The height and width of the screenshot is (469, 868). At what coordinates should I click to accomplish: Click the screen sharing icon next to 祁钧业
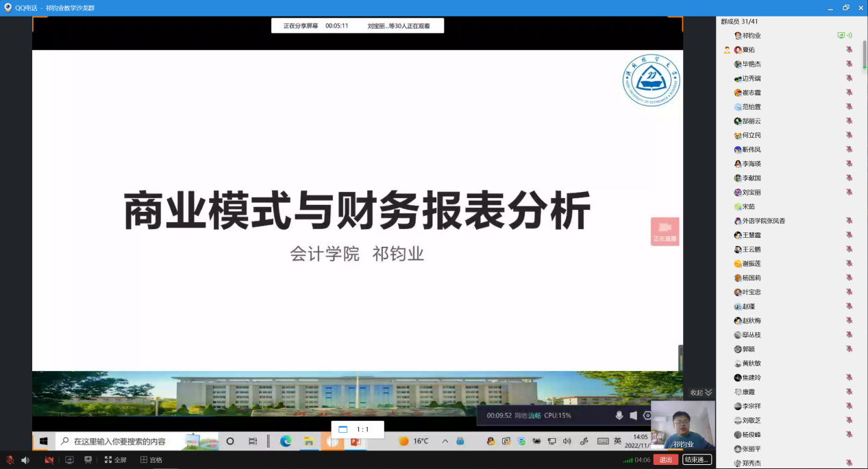tap(844, 36)
